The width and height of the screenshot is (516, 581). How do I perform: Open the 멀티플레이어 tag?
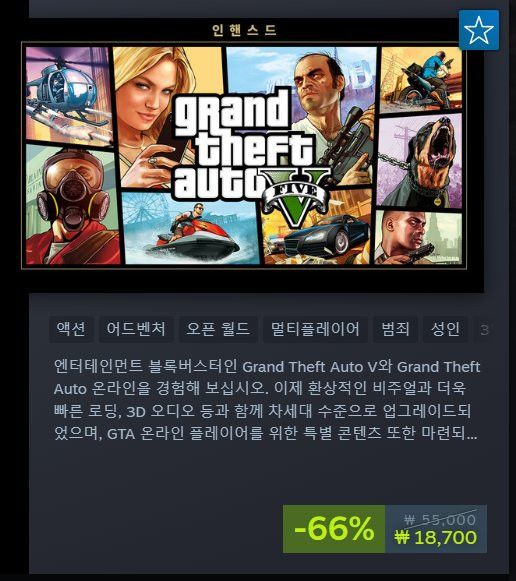point(315,329)
